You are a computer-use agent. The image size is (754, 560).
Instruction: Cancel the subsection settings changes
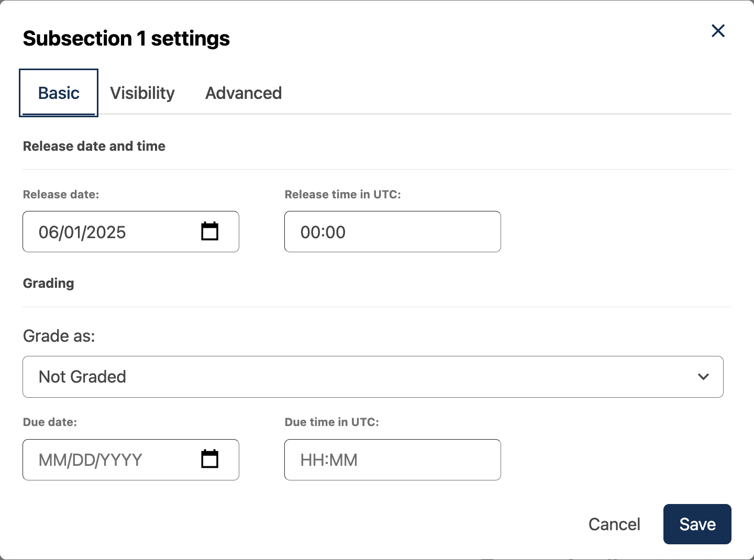pyautogui.click(x=614, y=524)
